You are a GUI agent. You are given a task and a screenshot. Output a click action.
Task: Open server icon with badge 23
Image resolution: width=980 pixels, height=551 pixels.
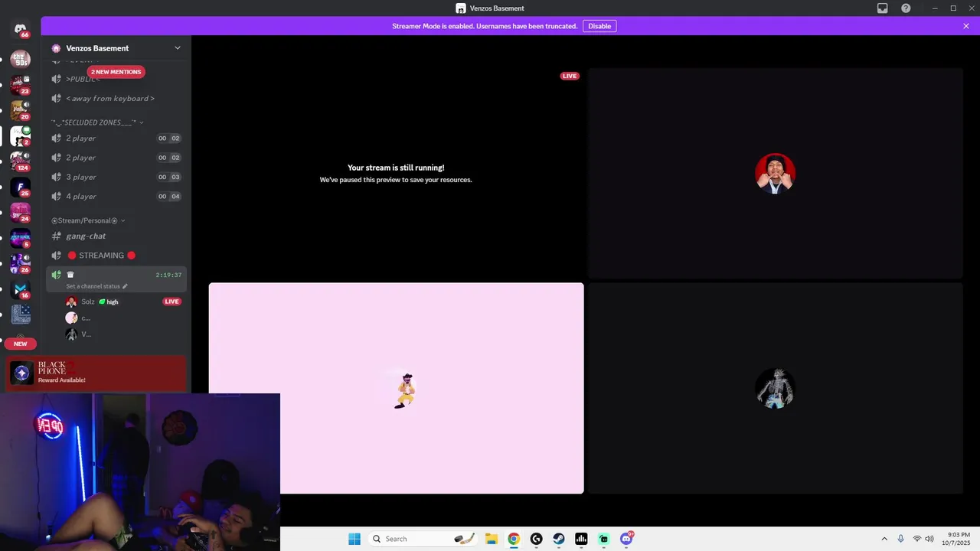coord(20,85)
